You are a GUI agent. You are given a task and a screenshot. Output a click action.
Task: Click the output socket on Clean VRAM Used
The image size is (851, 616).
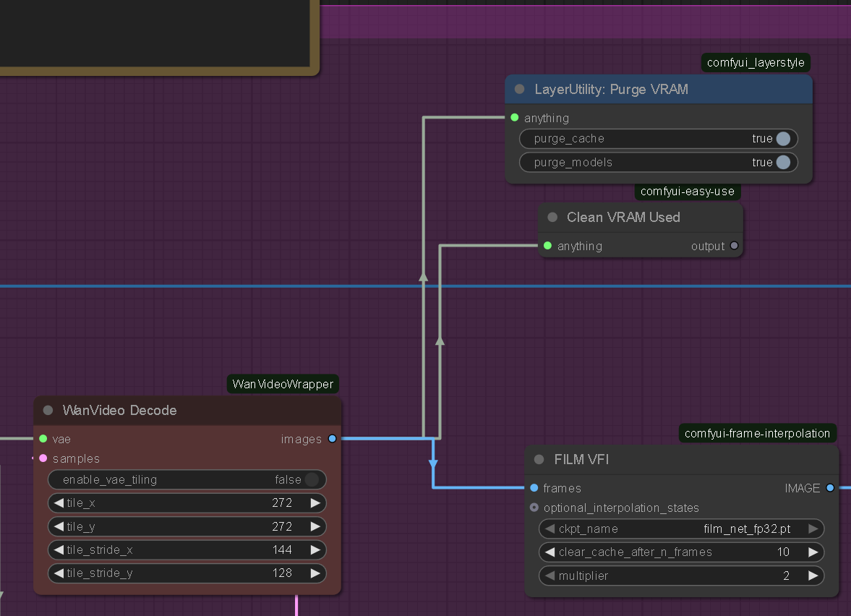pos(735,246)
